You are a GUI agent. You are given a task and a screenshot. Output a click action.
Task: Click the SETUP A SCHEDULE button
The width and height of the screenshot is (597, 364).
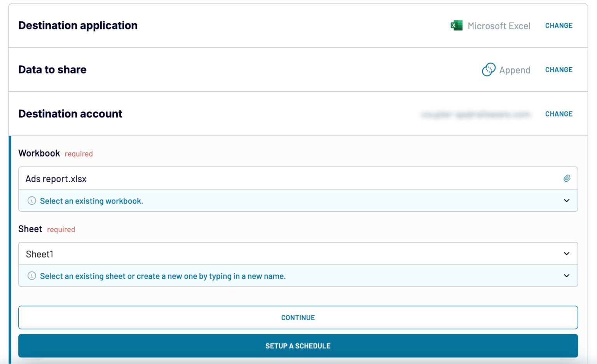[x=298, y=346]
